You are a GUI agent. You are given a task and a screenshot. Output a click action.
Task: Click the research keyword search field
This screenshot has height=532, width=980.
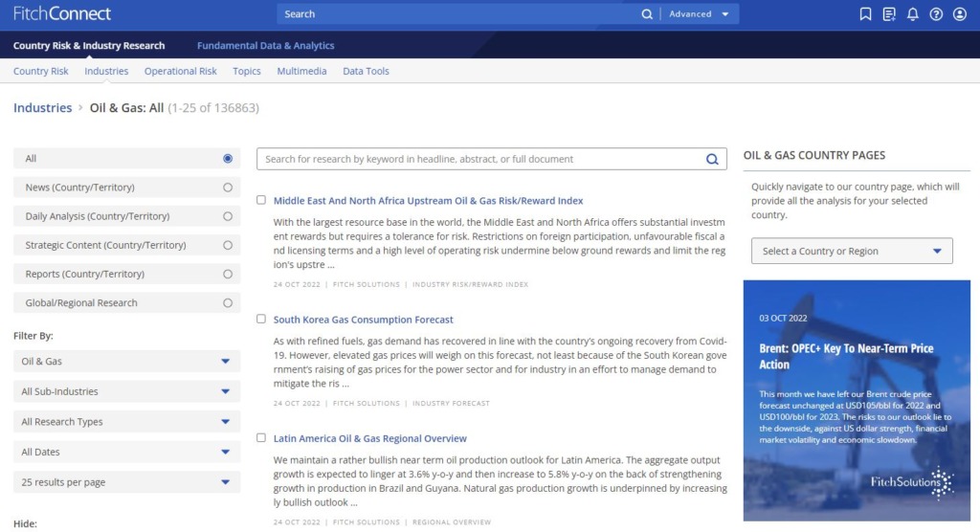pos(479,160)
